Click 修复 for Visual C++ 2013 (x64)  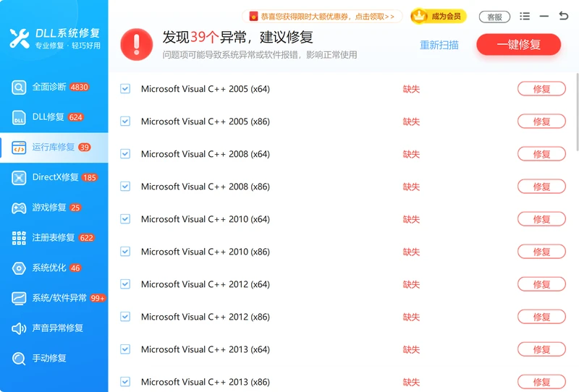(541, 349)
